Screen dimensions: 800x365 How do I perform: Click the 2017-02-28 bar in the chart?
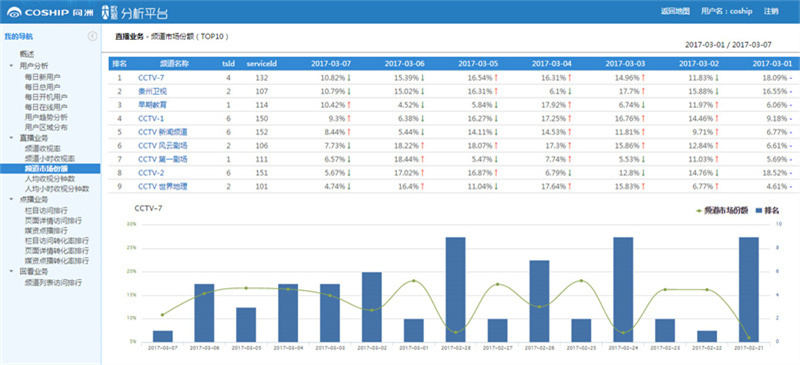pyautogui.click(x=456, y=289)
